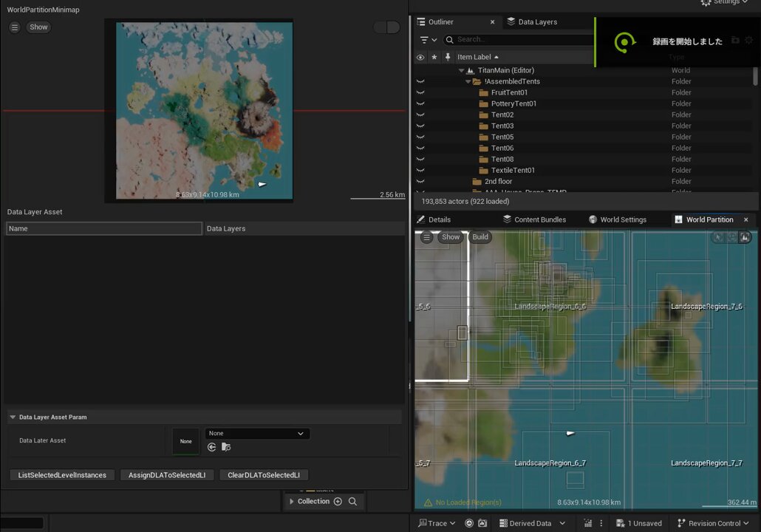Collapse Data Layer Asset Param section
The image size is (761, 532).
[13, 417]
